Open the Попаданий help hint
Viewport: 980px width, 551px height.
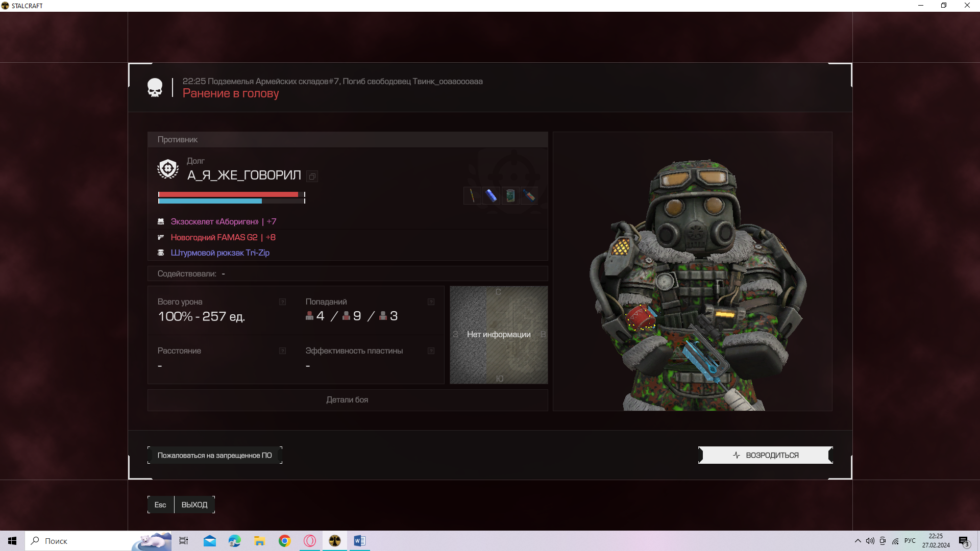pos(431,302)
